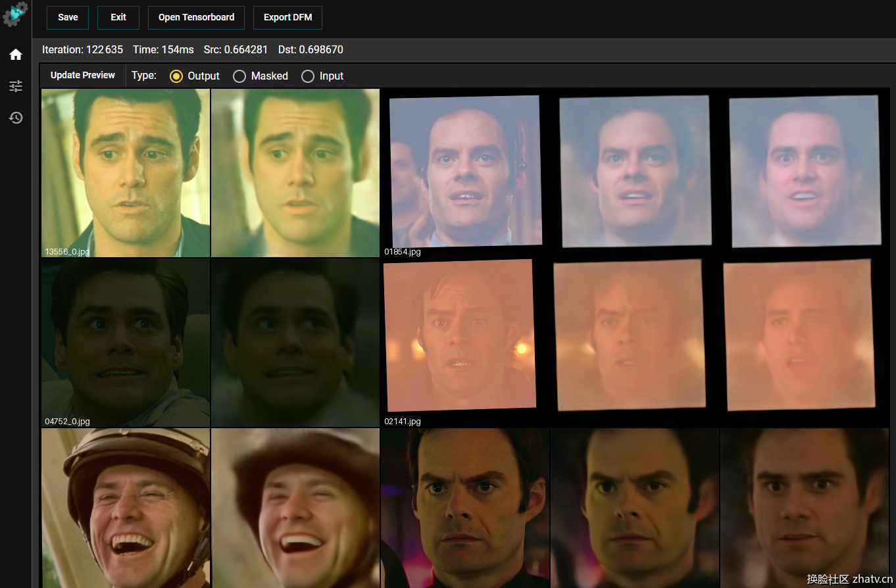896x588 pixels.
Task: Click the app logo gear icon
Action: (x=15, y=14)
